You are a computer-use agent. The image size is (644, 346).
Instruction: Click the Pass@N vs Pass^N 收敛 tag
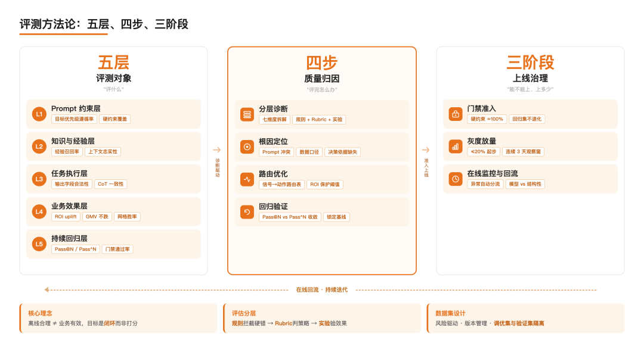[x=290, y=217]
